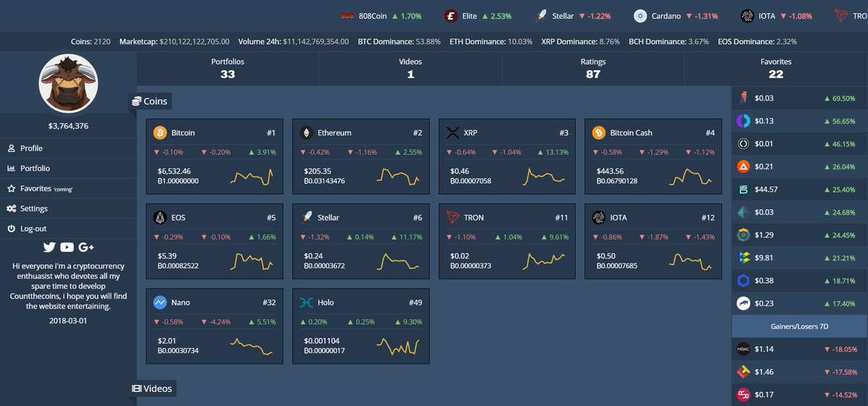Click the Videos section header
This screenshot has height=406, width=868.
coord(152,389)
